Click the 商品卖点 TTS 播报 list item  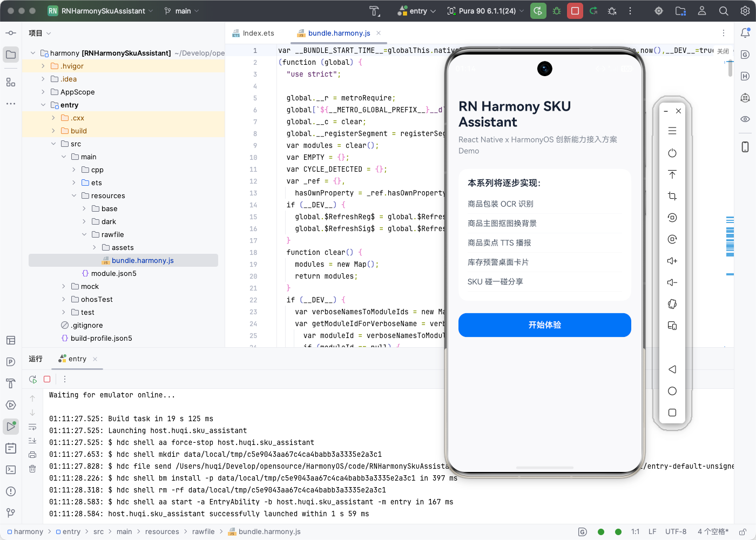[x=545, y=242]
